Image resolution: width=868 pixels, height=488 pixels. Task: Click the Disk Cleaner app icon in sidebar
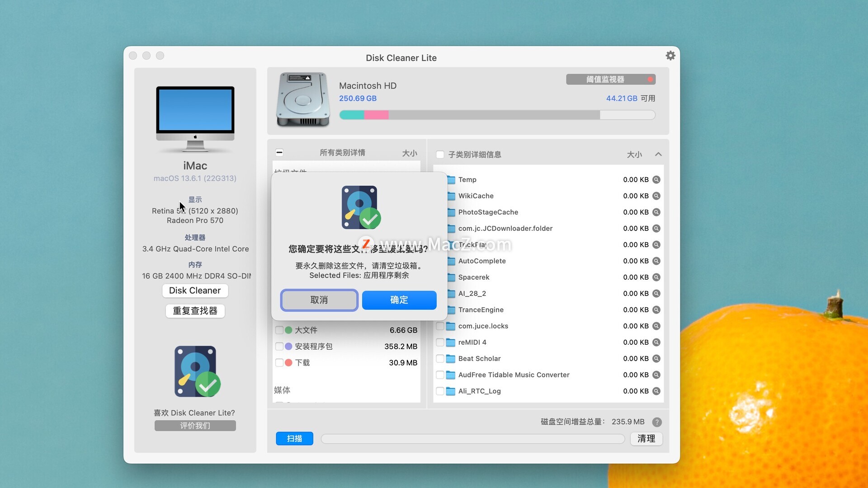pyautogui.click(x=197, y=371)
